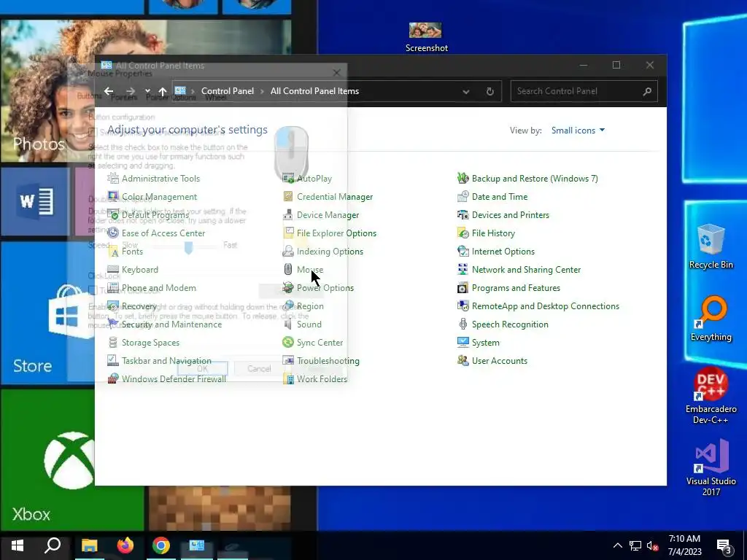Open network status tray icon

(635, 545)
